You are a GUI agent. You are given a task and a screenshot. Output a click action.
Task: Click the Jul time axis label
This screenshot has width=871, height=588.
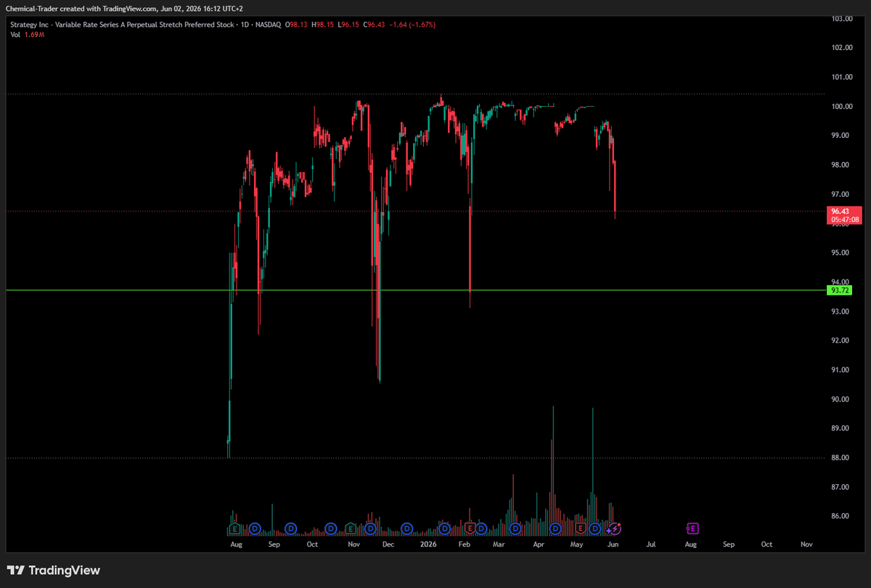(651, 544)
